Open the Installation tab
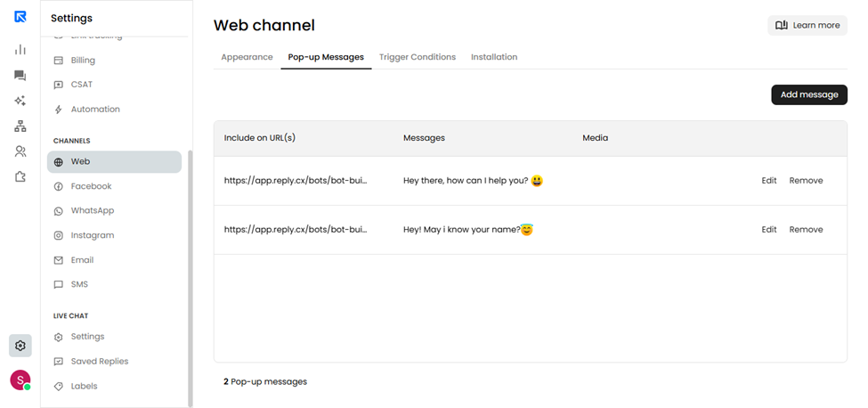This screenshot has height=408, width=868. pos(494,57)
